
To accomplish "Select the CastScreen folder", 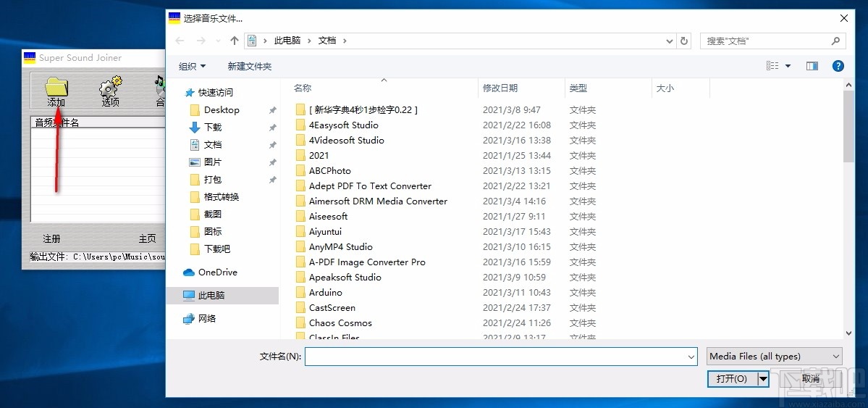I will [x=332, y=308].
